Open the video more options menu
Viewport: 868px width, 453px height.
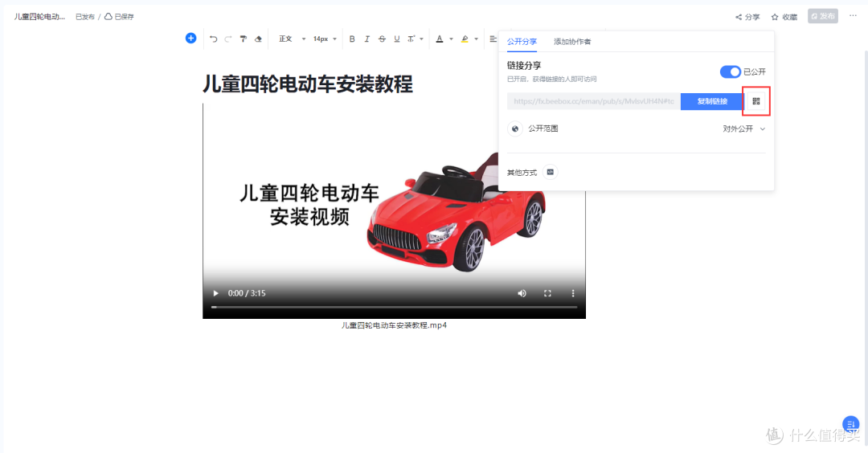coord(573,293)
